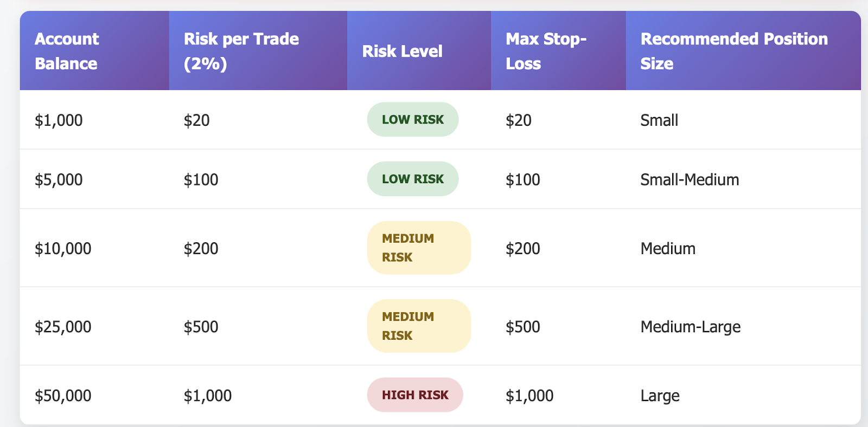Click the Account Balance column header

(67, 51)
